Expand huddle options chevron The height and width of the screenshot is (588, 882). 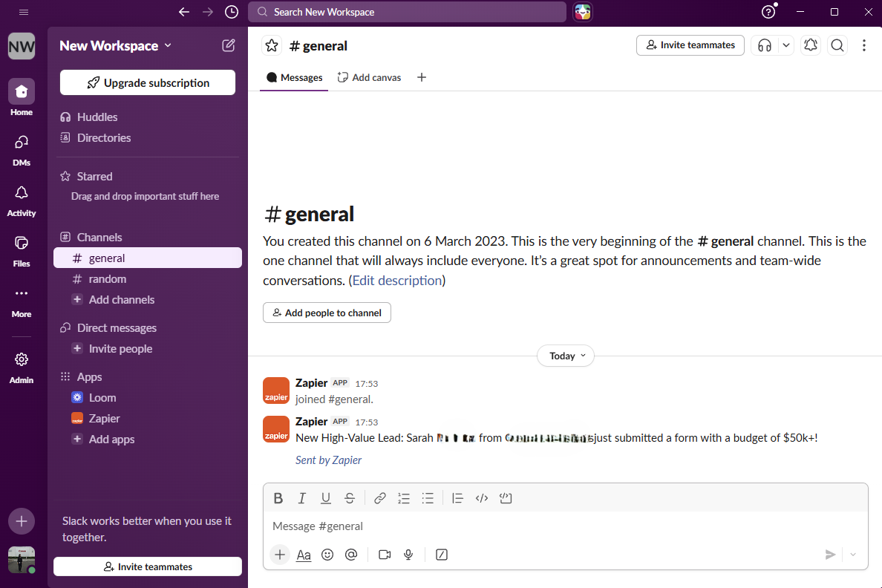(x=786, y=45)
